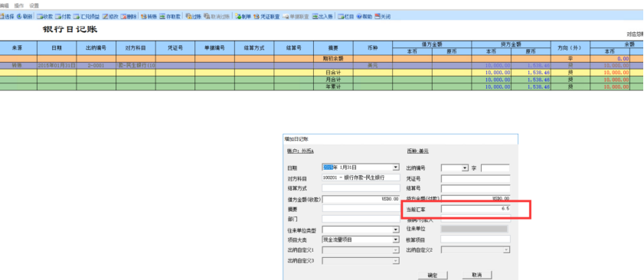Click the 账户: 外币A label in dialog
644x280 pixels.
point(300,151)
